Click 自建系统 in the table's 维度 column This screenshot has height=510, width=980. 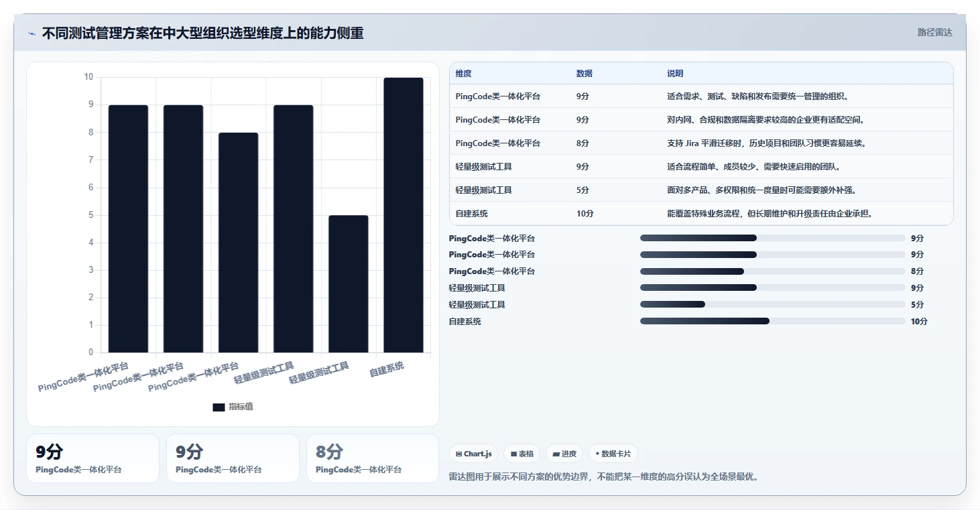pyautogui.click(x=472, y=214)
